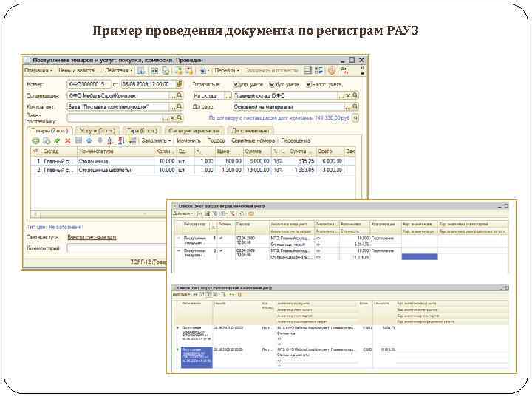Switch to the Услуги tab
This screenshot has width=532, height=399.
[x=98, y=131]
